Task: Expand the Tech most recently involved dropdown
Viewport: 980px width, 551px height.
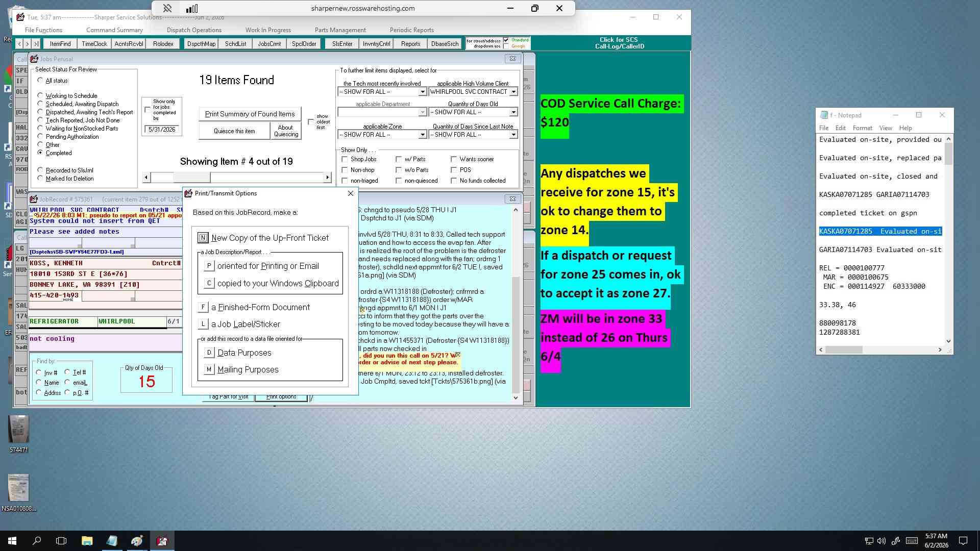Action: click(x=422, y=92)
